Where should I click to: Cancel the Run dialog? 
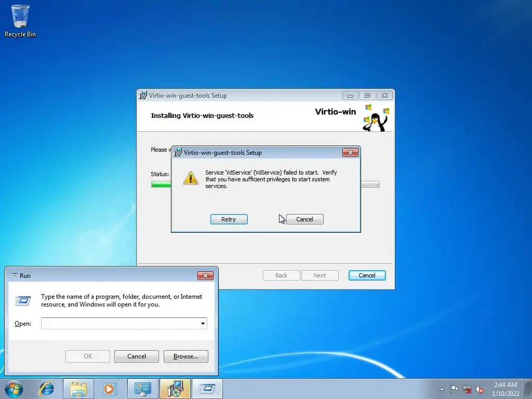pos(137,356)
